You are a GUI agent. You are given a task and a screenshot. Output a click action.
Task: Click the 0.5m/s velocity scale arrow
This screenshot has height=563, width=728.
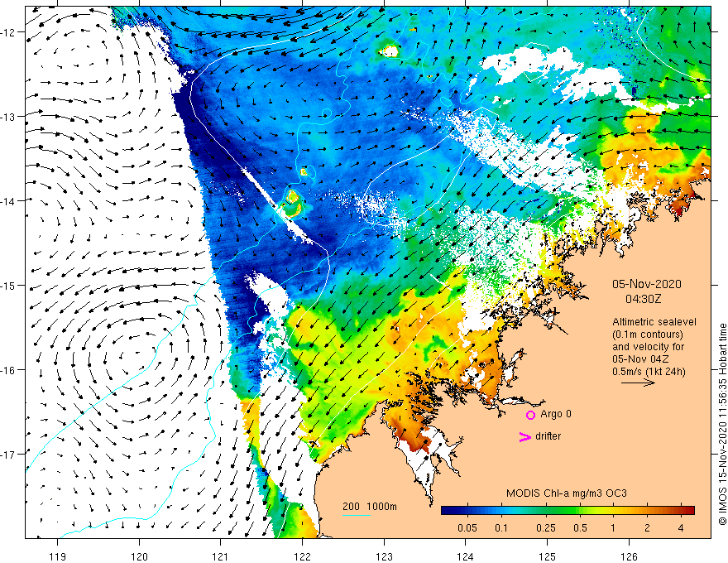tap(638, 383)
